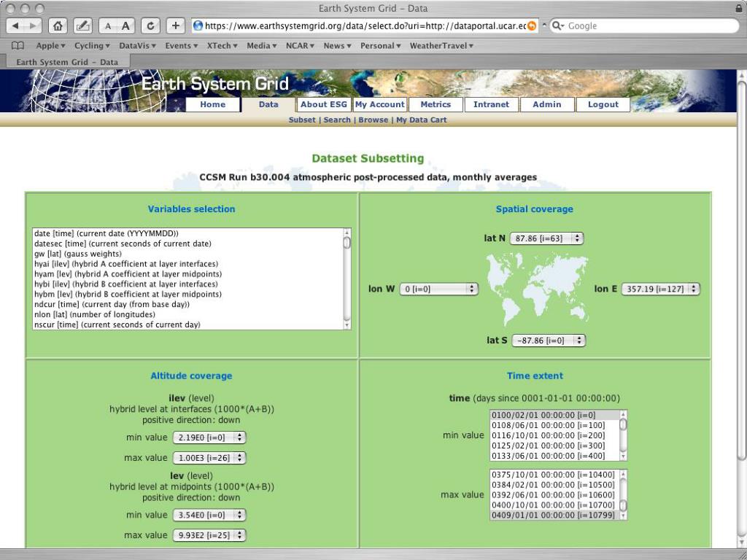Screen dimensions: 747x560
Task: Select the Data tab
Action: [268, 104]
